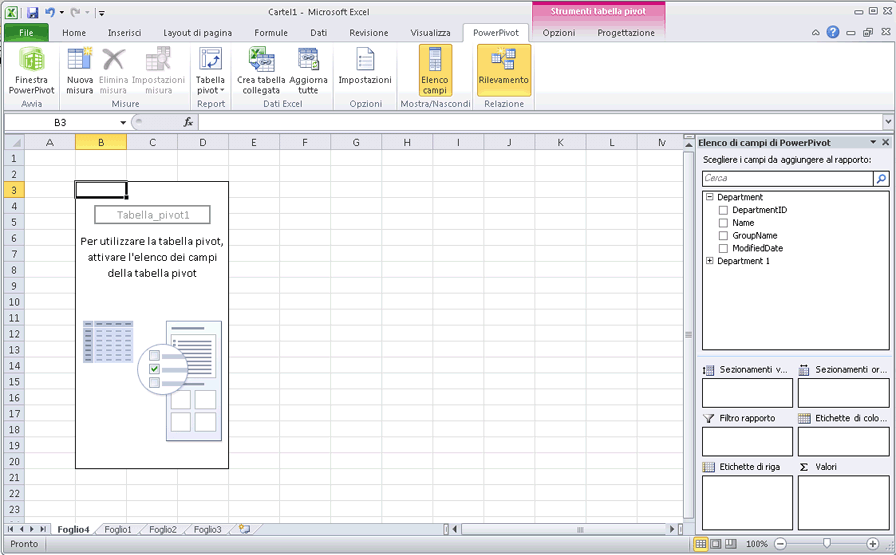
Task: Click the search magnifier icon
Action: pos(881,179)
